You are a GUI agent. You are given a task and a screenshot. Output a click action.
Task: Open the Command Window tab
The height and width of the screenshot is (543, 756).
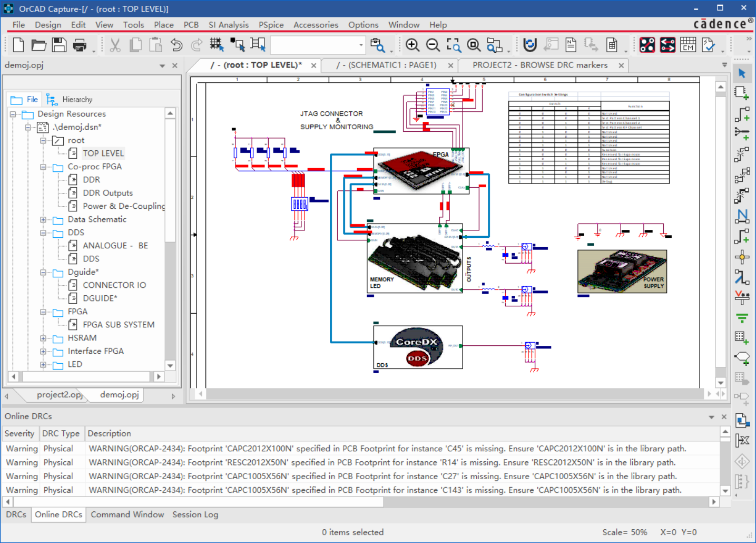(127, 515)
